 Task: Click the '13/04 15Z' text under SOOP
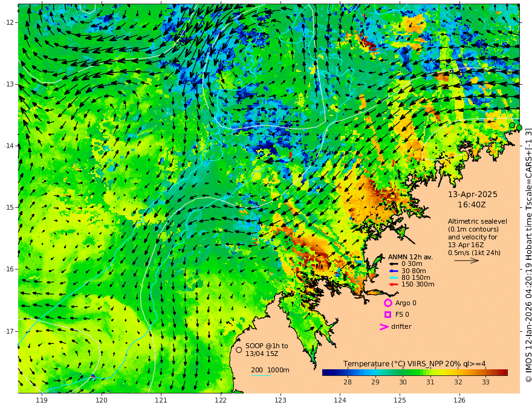261,354
